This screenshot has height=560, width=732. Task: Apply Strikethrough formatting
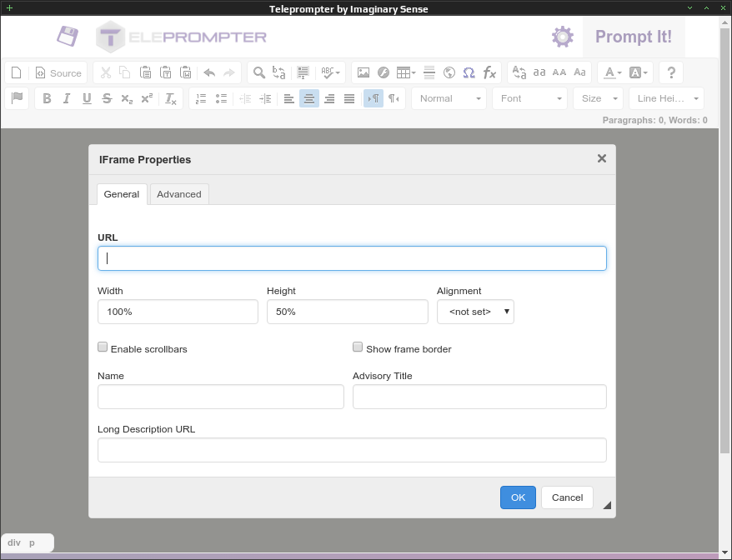click(107, 98)
